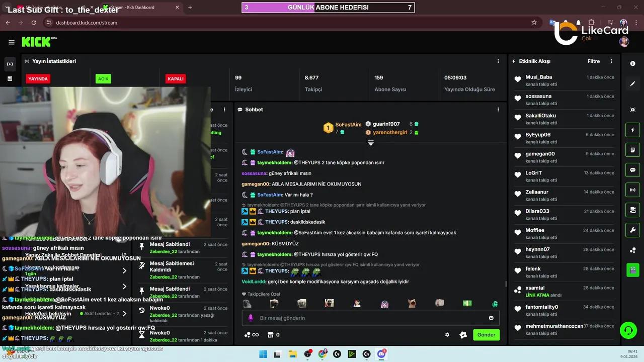Click the 159 Abone Sayısı stat
Image resolution: width=644 pixels, height=362 pixels.
(x=390, y=83)
